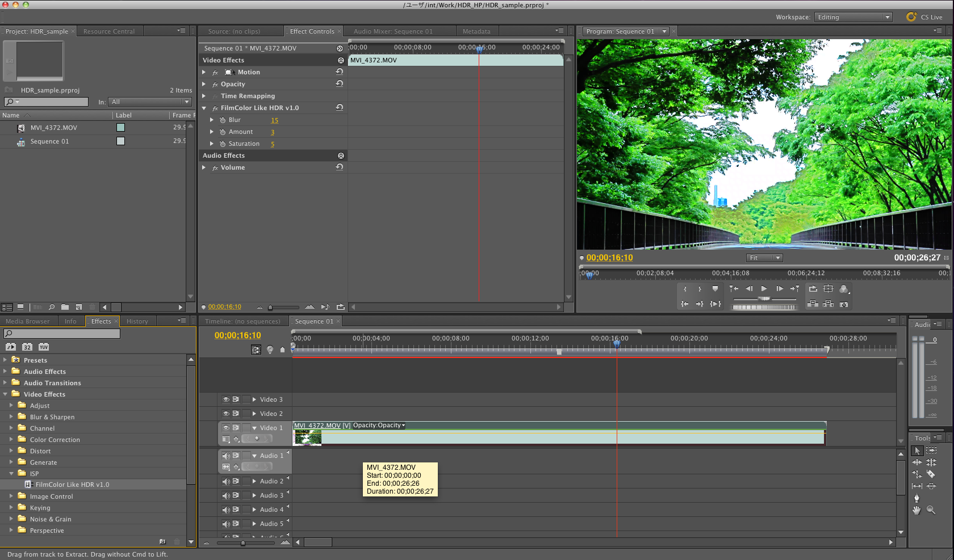Collapse the Video Effects folder
The image size is (954, 560).
(5, 394)
